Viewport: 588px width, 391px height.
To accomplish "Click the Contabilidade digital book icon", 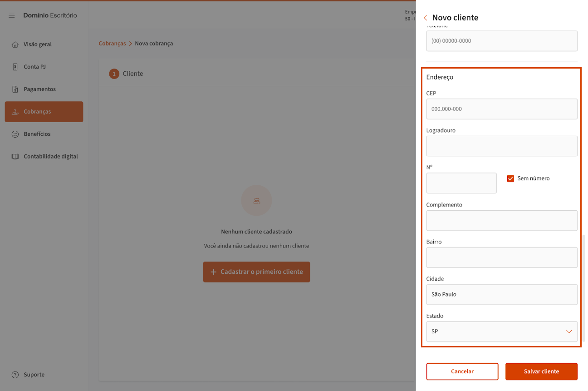I will coord(15,157).
